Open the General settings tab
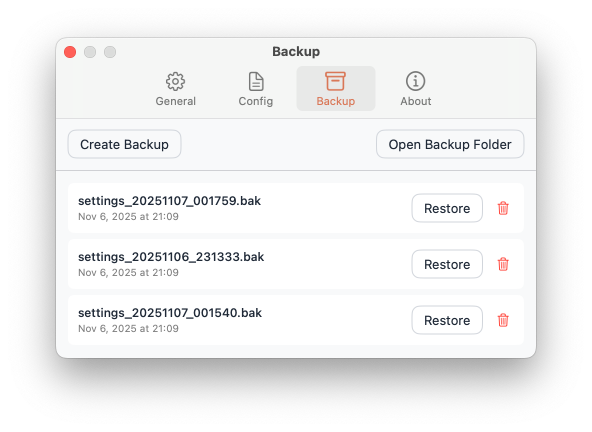The height and width of the screenshot is (432, 592). pyautogui.click(x=176, y=89)
